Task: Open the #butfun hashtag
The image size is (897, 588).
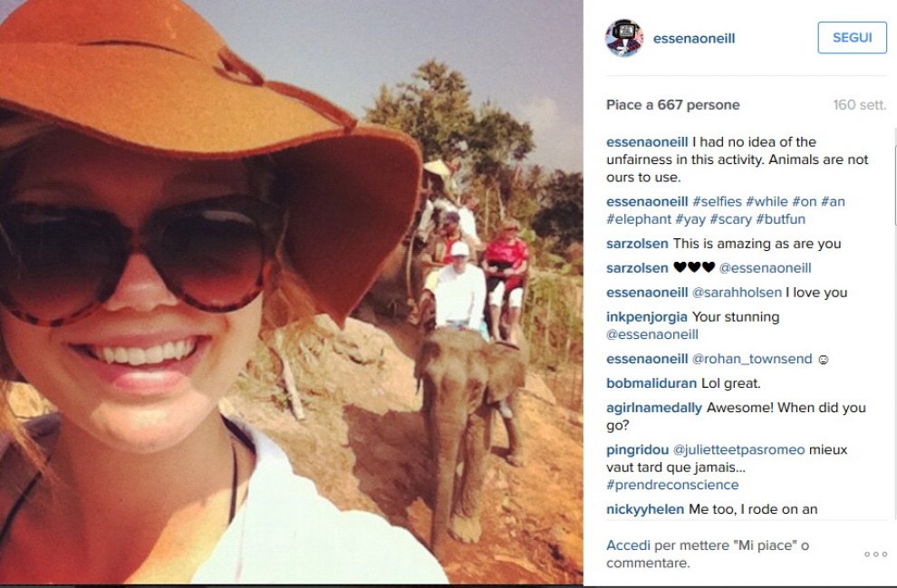Action: [x=780, y=219]
